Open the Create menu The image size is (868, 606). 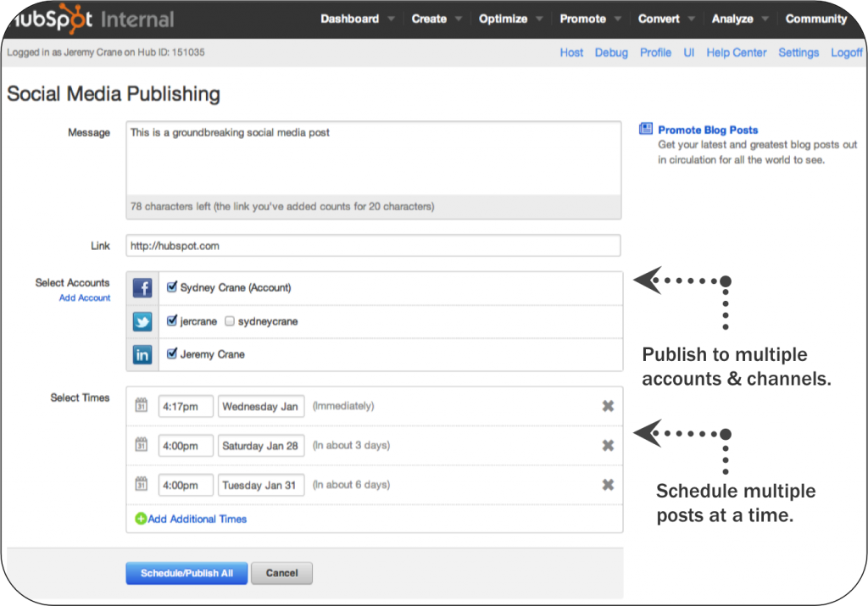[x=429, y=19]
